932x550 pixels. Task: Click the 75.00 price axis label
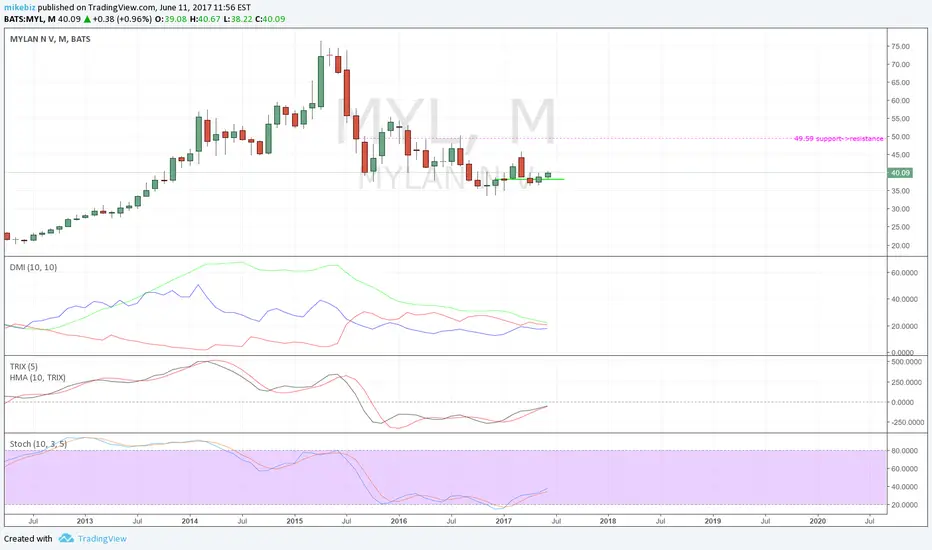coord(900,46)
